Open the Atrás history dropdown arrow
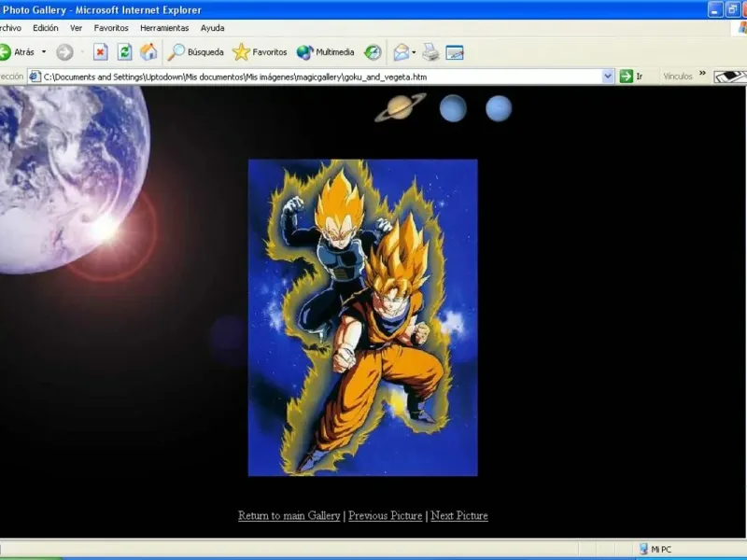The image size is (747, 560). 44,52
